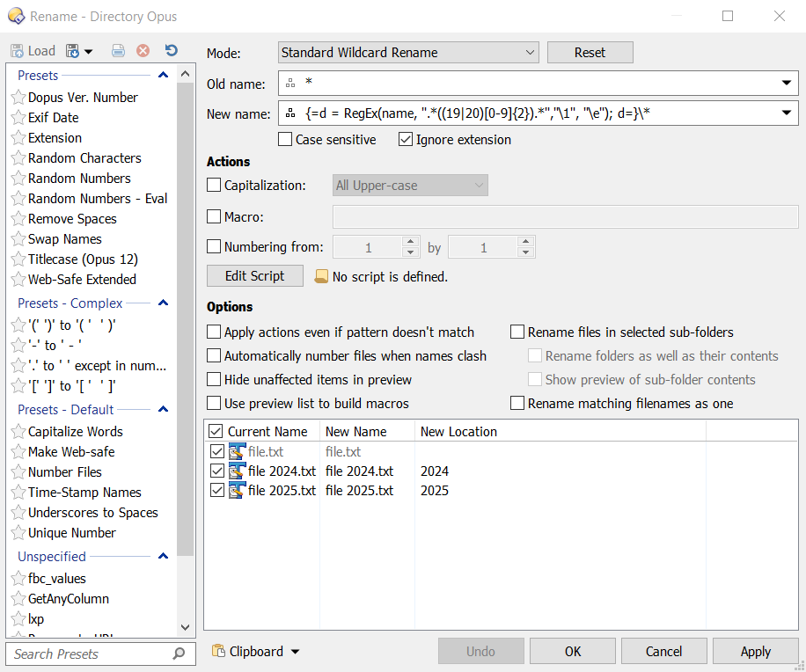Click the Old name field-codes icon
This screenshot has width=806, height=672.
290,84
